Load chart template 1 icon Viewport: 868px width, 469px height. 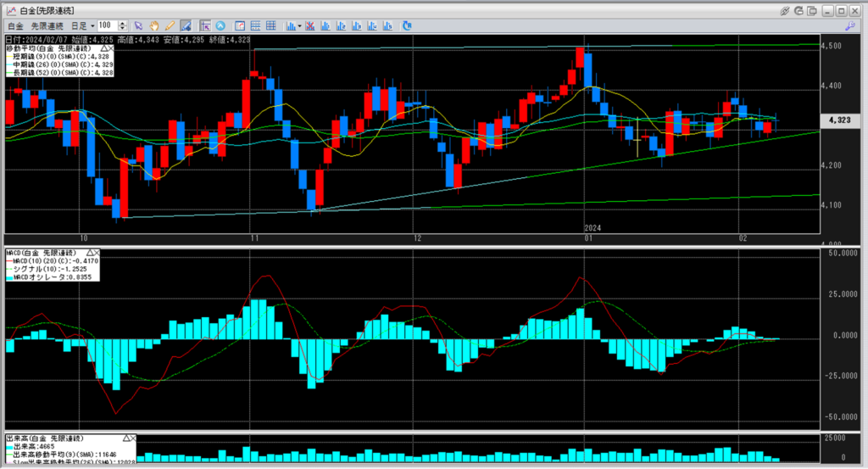(x=325, y=26)
